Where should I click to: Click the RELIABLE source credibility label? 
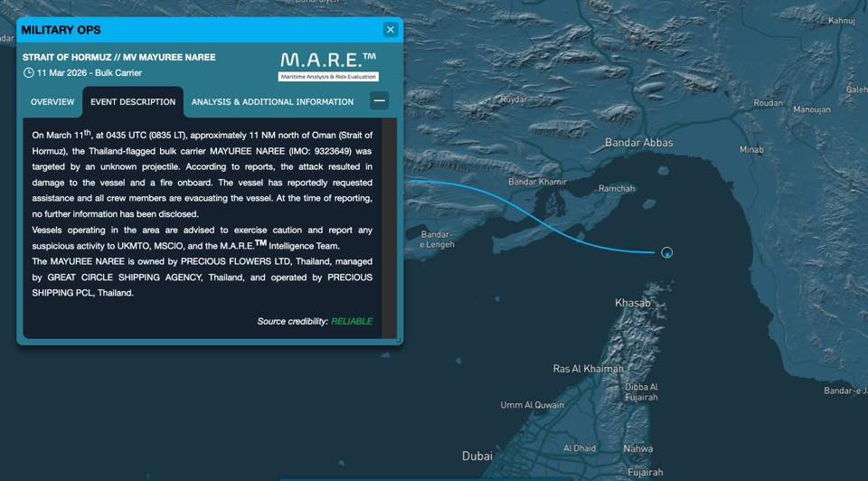coord(351,321)
